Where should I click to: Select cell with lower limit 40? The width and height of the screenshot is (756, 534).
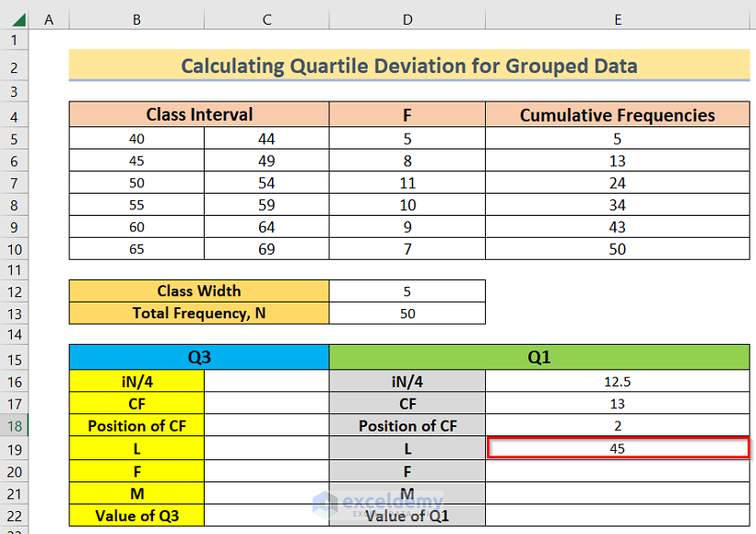coord(136,138)
